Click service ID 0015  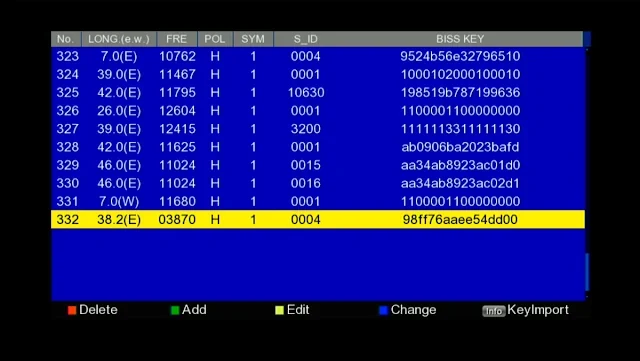(306, 165)
